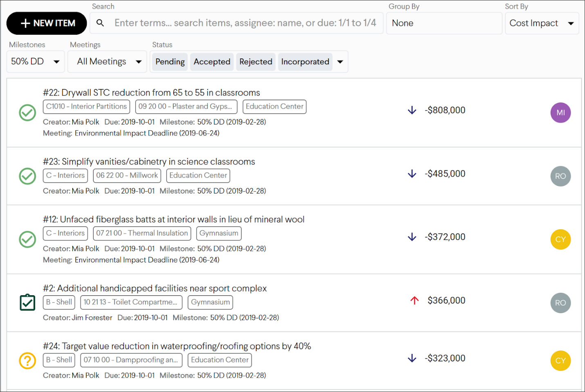This screenshot has width=585, height=392.
Task: Click the 10 21 13 - Toilet Compartme... tag
Action: [x=131, y=302]
